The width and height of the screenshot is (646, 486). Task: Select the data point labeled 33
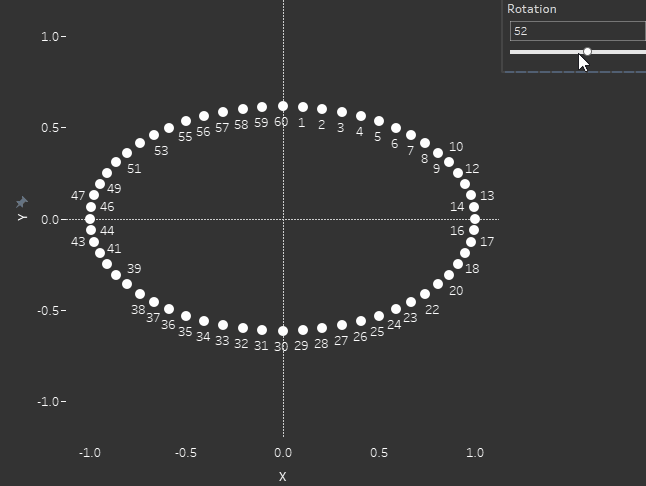pyautogui.click(x=223, y=325)
